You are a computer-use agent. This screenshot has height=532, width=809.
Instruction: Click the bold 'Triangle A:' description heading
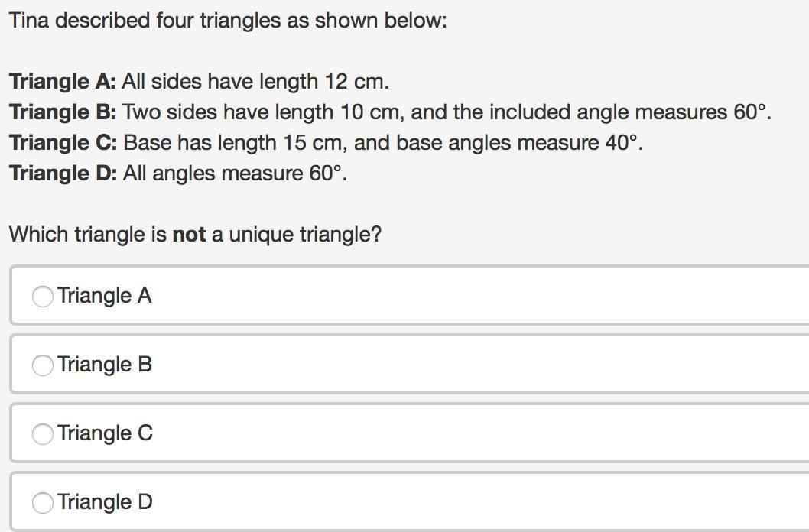tap(63, 82)
